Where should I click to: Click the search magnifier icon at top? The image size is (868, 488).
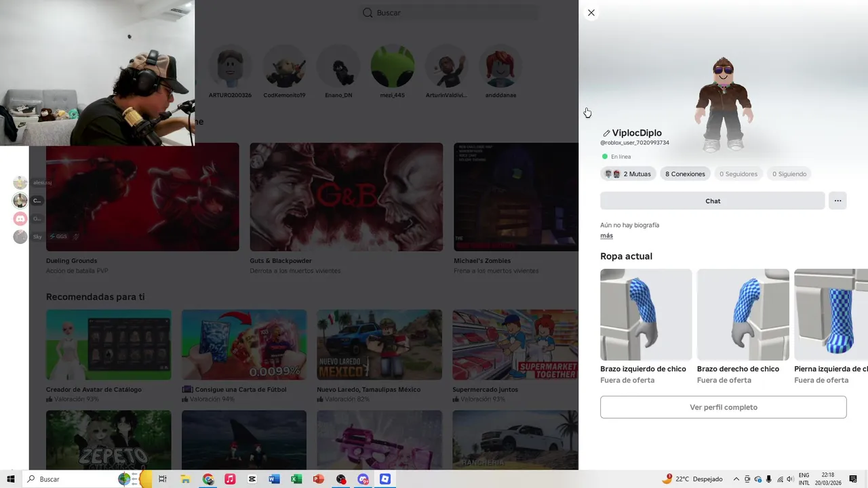tap(368, 13)
